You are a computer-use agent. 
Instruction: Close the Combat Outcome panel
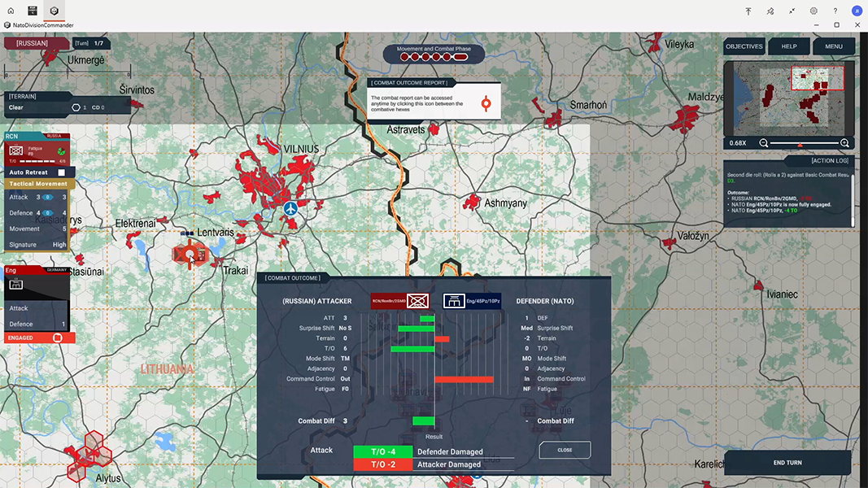pos(565,450)
